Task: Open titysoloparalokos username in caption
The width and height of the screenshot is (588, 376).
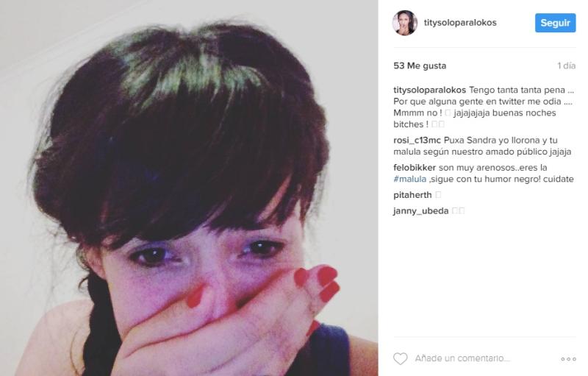Action: pos(429,90)
